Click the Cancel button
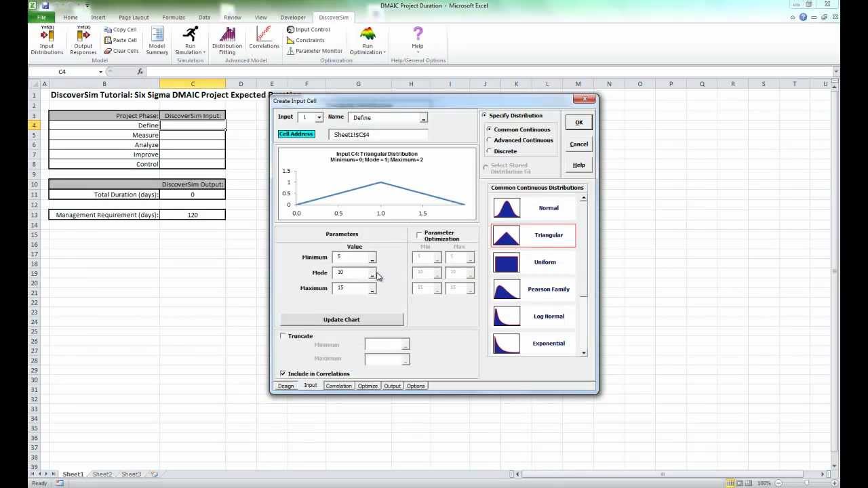Viewport: 868px width, 488px height. (x=578, y=144)
